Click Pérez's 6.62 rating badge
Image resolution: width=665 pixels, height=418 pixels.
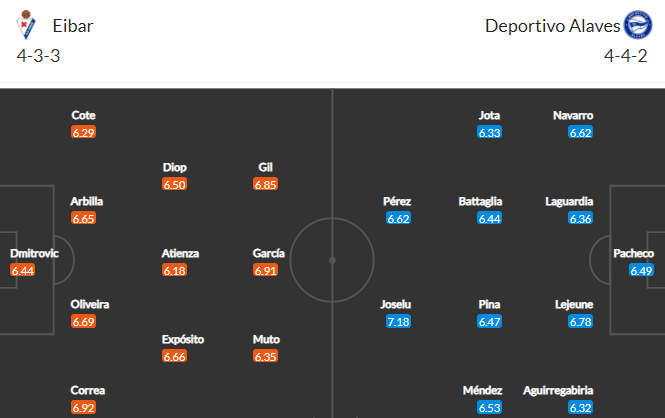pyautogui.click(x=398, y=218)
